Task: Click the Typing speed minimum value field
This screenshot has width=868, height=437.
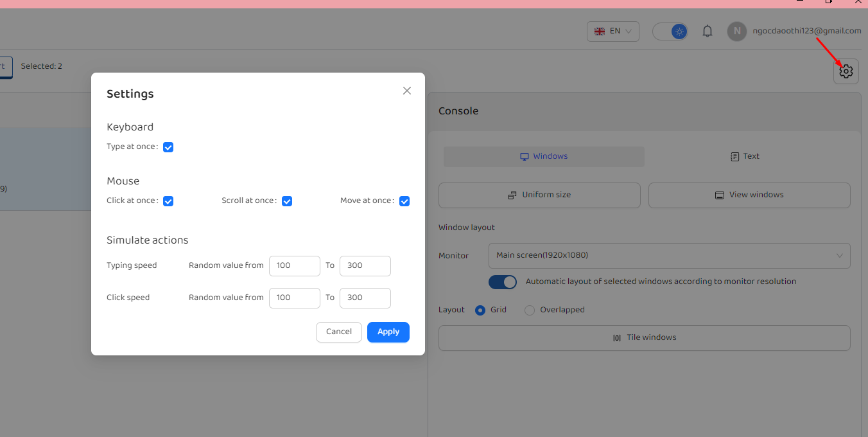Action: [294, 265]
